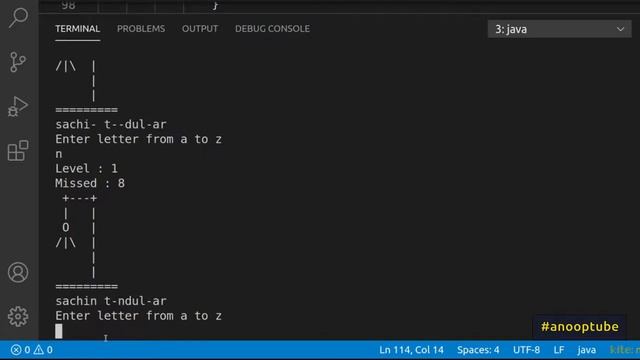Click 'UTF-8' encoding in status bar

coord(527,350)
